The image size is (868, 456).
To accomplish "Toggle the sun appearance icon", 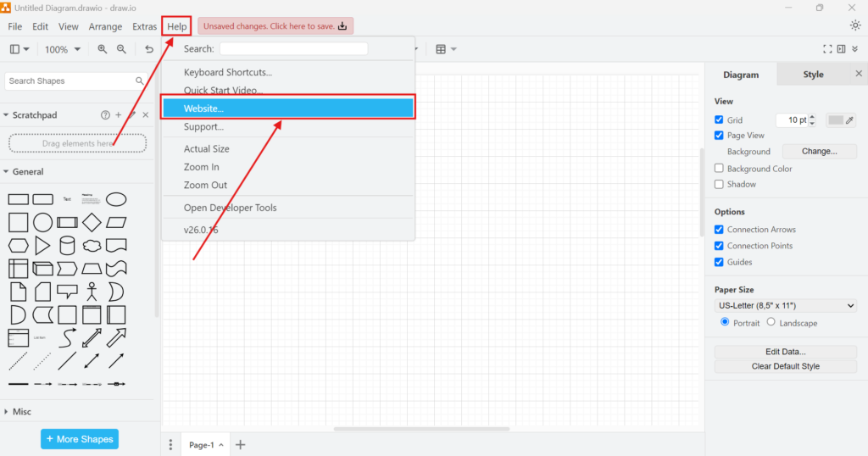I will pos(854,25).
